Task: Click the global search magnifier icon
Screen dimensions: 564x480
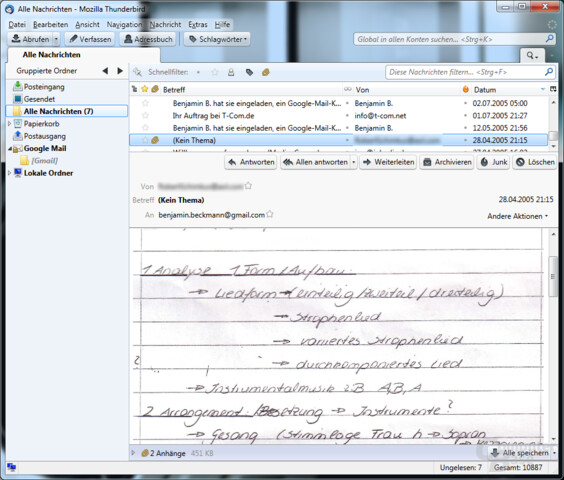Action: tap(550, 39)
